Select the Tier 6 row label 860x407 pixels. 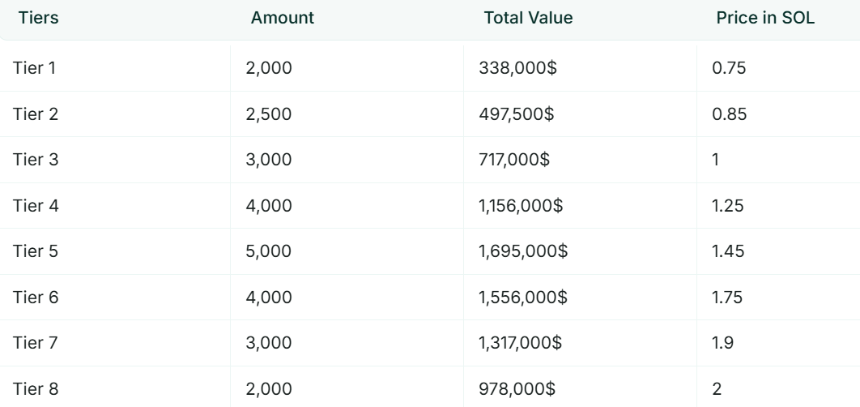35,297
